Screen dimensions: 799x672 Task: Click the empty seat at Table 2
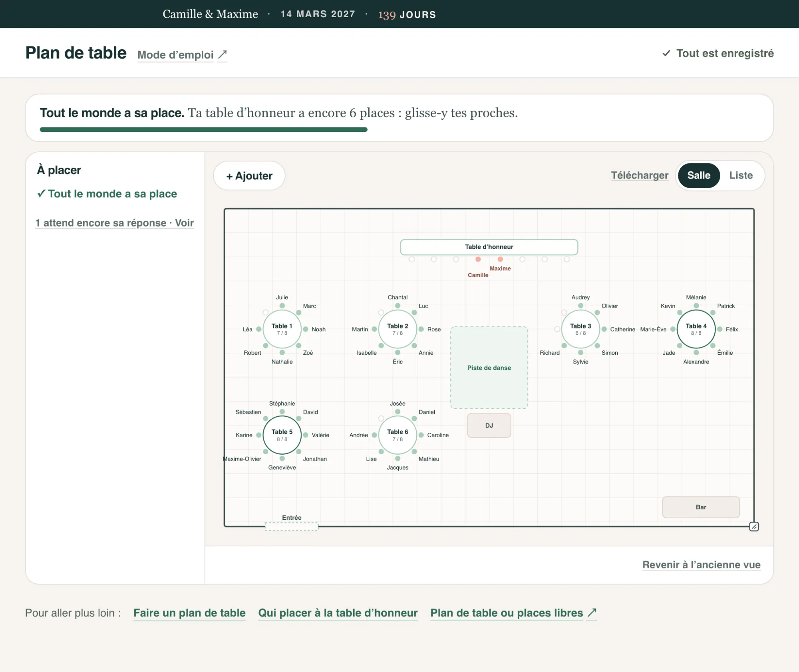point(381,312)
